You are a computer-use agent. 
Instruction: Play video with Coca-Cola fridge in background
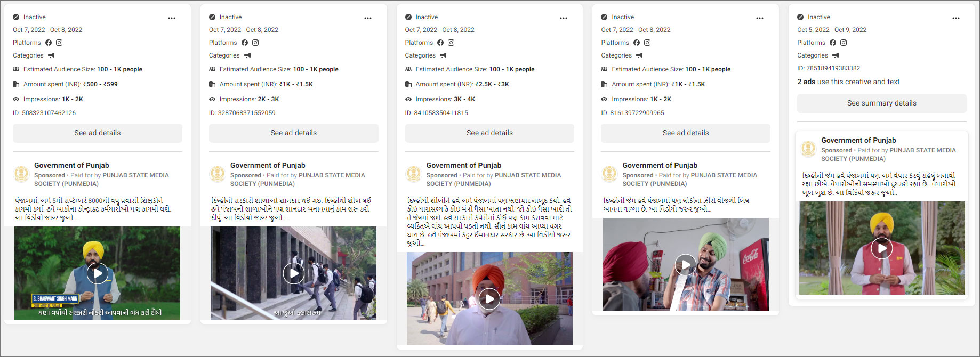point(686,265)
